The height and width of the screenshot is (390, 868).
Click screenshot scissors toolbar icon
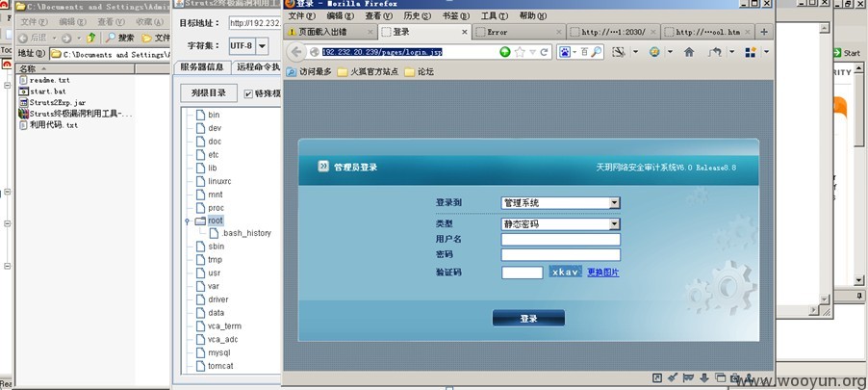tap(619, 52)
